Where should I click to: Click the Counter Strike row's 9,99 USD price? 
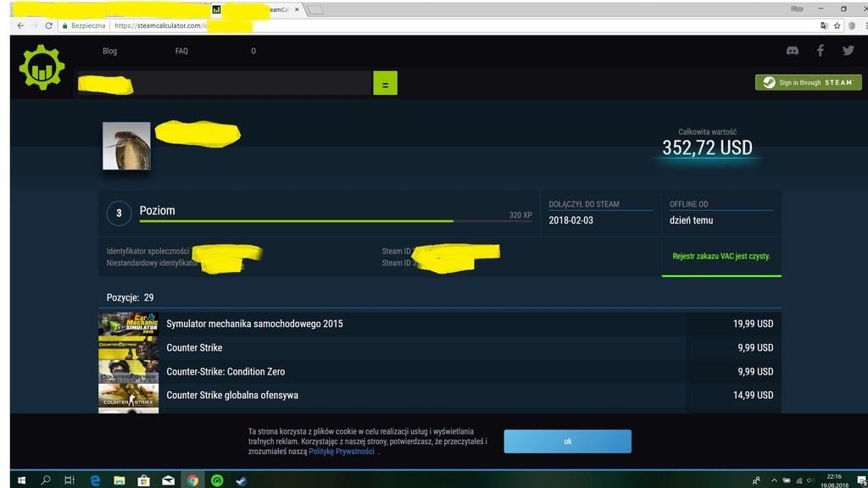click(755, 347)
